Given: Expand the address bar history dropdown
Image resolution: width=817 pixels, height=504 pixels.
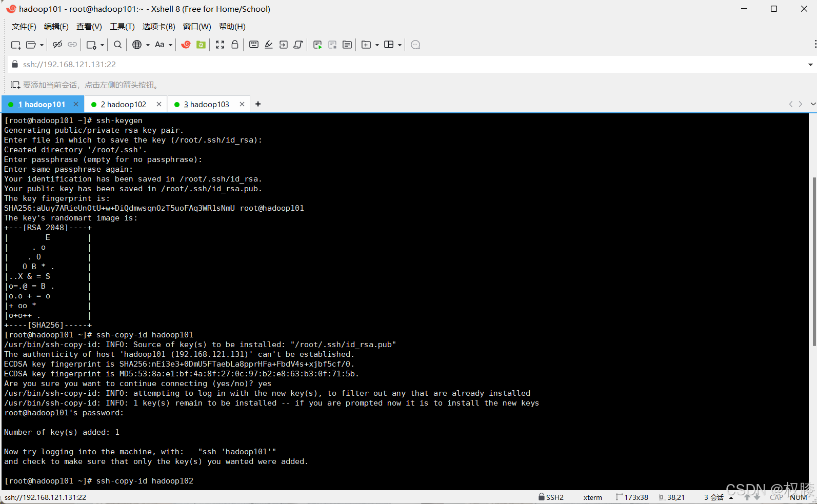Looking at the screenshot, I should (x=810, y=65).
